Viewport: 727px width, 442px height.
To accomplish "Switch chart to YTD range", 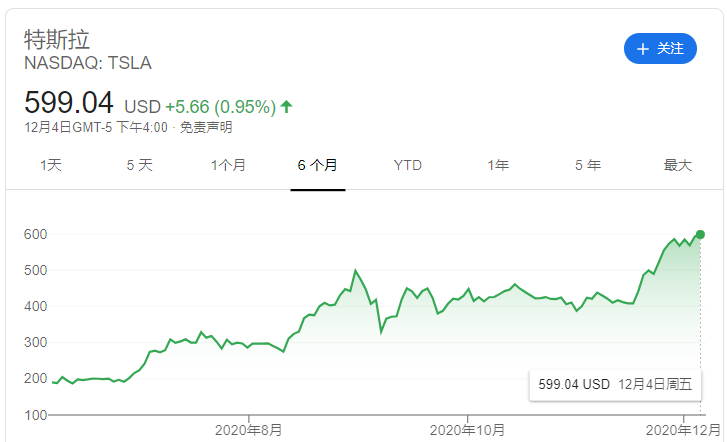I will click(x=407, y=165).
